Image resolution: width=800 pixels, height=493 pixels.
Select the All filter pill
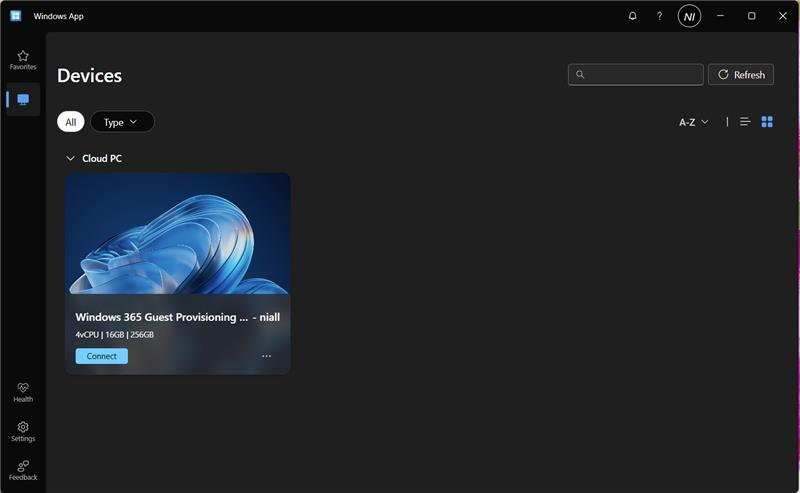(x=70, y=122)
